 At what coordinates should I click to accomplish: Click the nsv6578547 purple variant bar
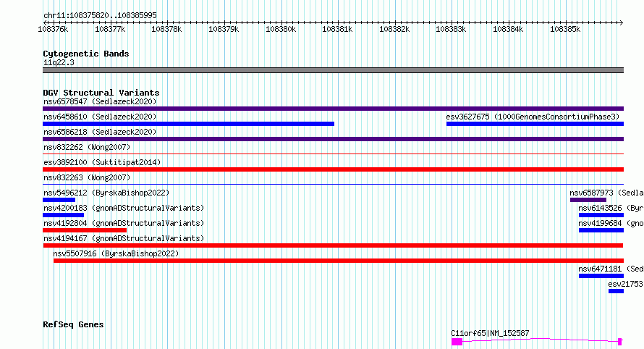point(333,109)
